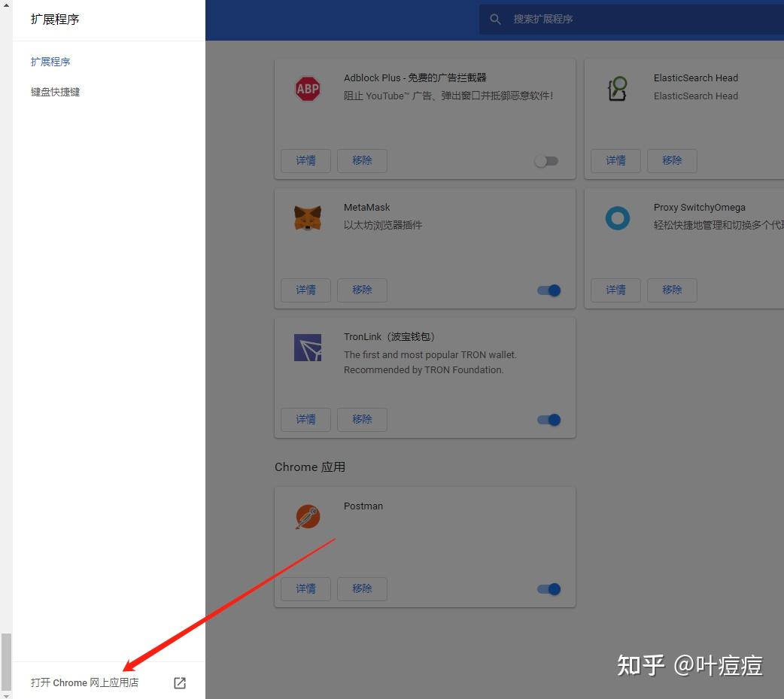Open 详情 for MetaMask
Viewport: 784px width, 699px height.
[305, 290]
